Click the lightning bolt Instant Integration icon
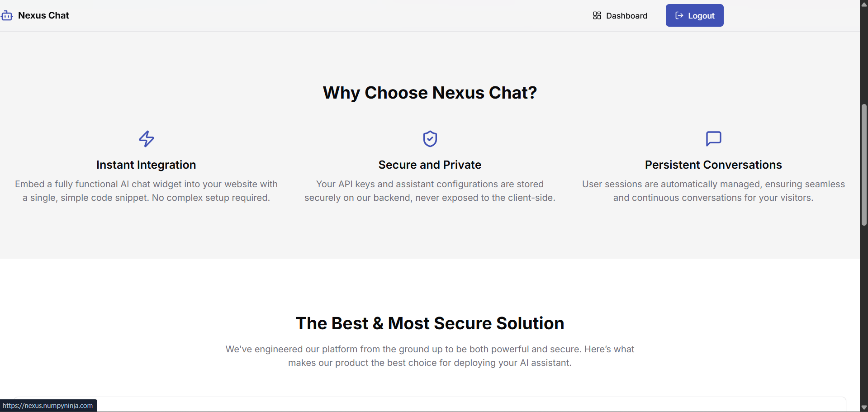This screenshot has height=412, width=868. [146, 139]
